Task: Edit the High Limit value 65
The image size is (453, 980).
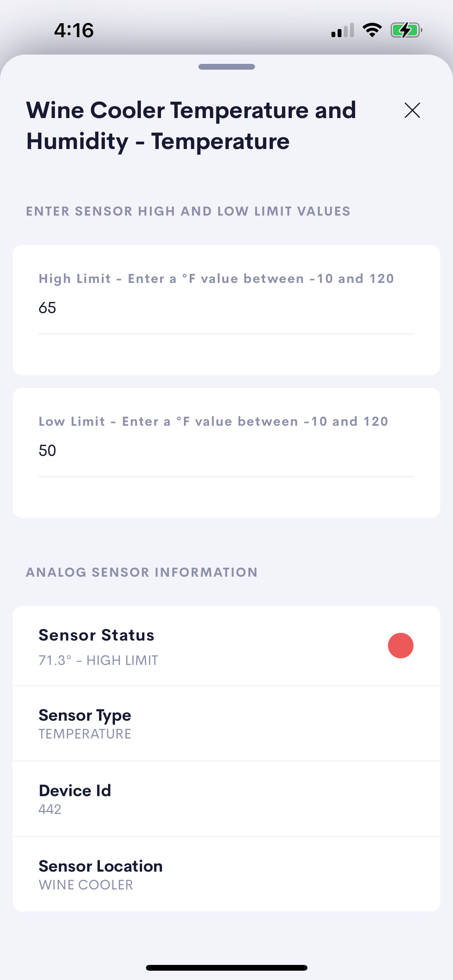Action: coord(226,308)
